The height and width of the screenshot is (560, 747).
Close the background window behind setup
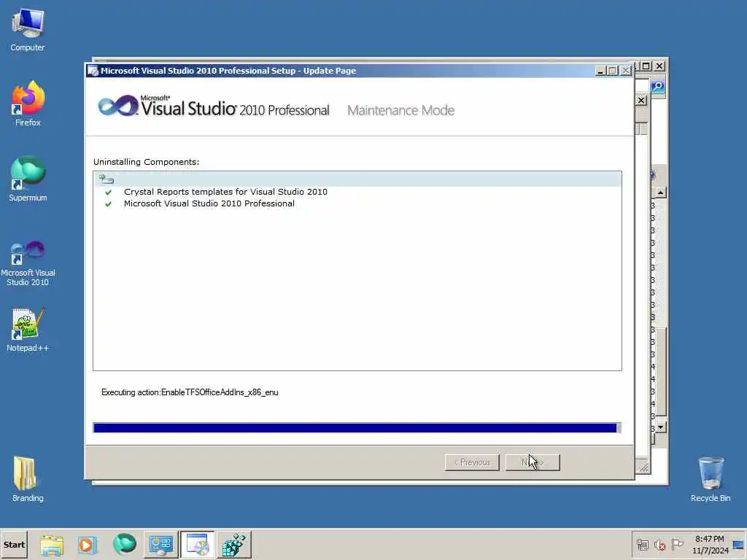click(x=659, y=66)
